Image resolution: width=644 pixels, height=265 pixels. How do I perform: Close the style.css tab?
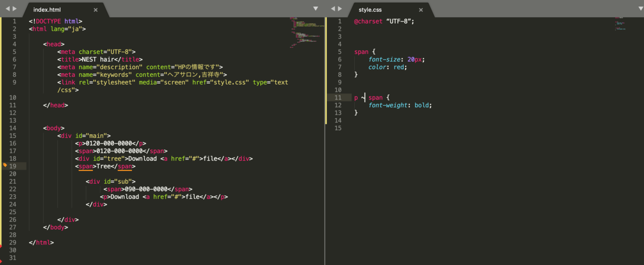point(421,10)
